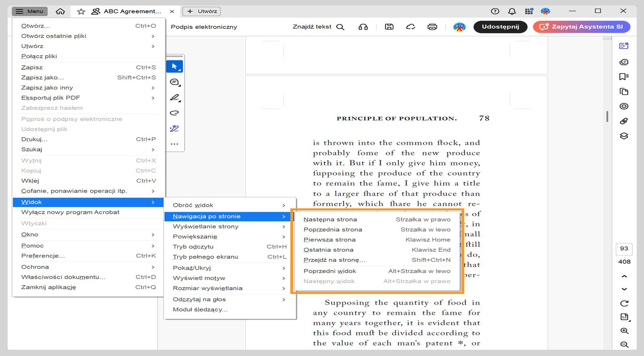644x356 pixels.
Task: Select Drukuj... menu item
Action: click(88, 139)
